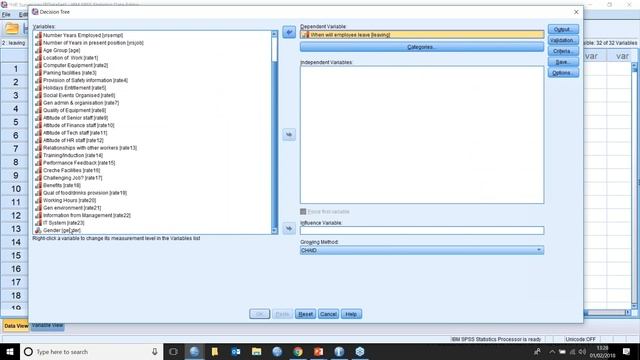This screenshot has width=640, height=360.
Task: Open Criteria settings button
Action: click(563, 51)
